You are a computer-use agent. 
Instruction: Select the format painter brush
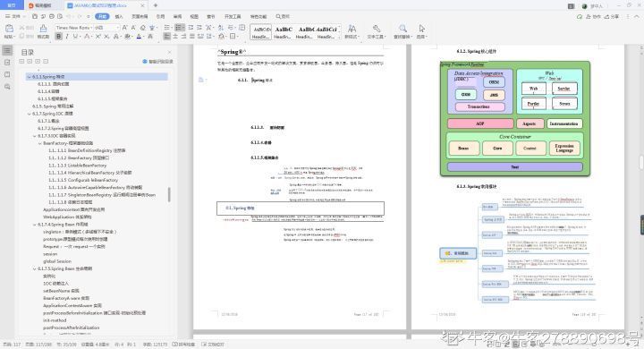pyautogui.click(x=43, y=28)
